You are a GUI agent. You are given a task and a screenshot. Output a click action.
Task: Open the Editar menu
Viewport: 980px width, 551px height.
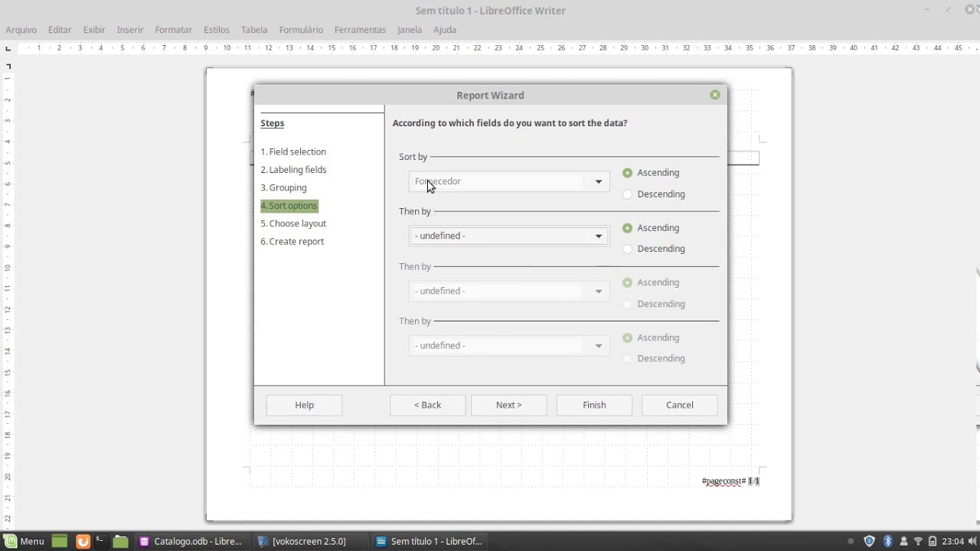coord(60,30)
